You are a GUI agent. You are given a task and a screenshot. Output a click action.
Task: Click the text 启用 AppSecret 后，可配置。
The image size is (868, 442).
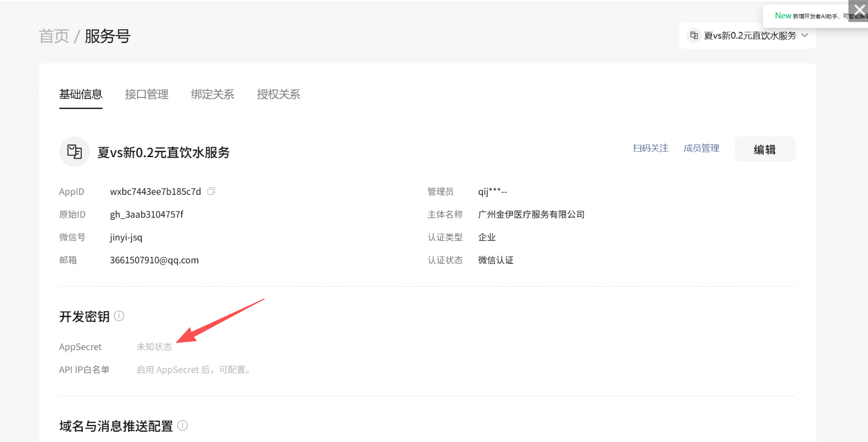(195, 370)
